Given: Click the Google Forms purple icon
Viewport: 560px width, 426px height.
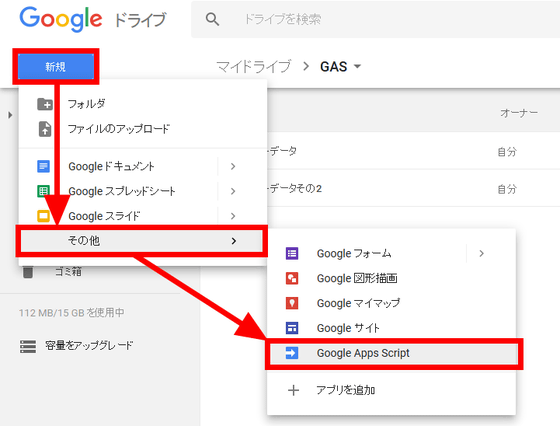Looking at the screenshot, I should [292, 254].
